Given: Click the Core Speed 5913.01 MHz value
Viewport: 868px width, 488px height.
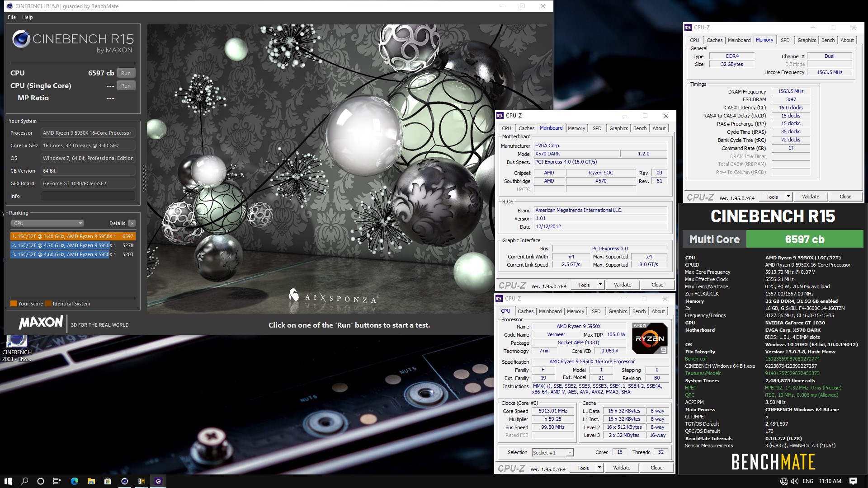Looking at the screenshot, I should click(553, 411).
